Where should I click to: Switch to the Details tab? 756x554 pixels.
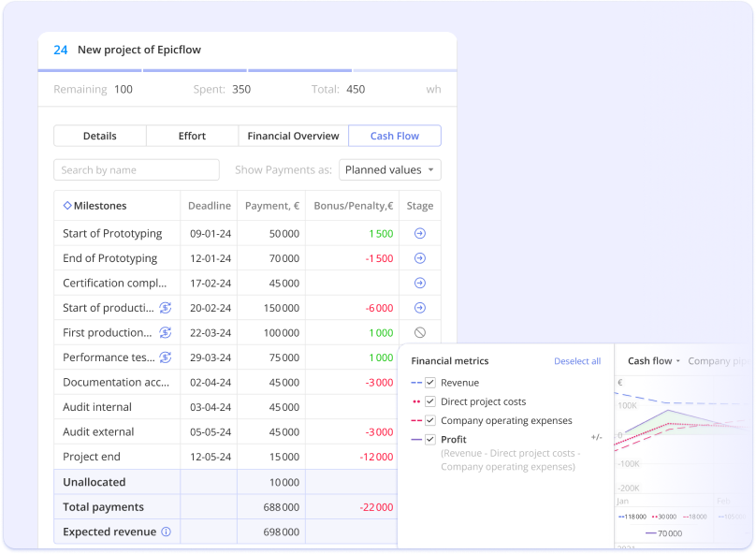[100, 136]
